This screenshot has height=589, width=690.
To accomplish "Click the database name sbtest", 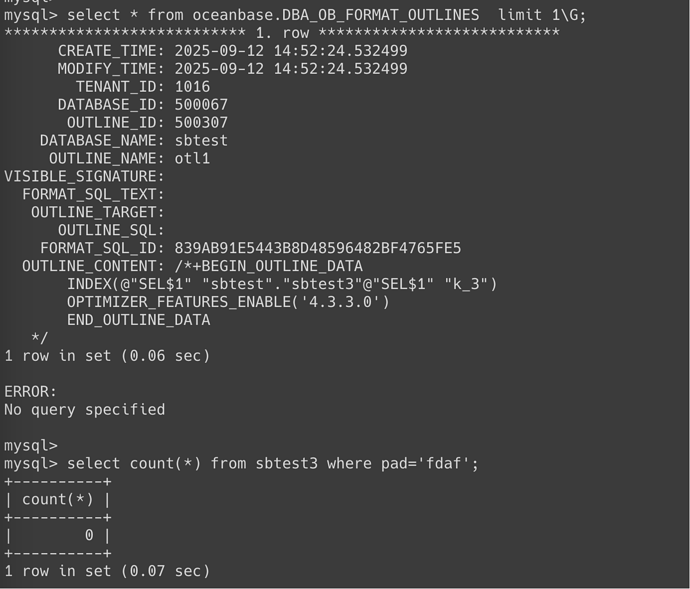I will [x=201, y=140].
